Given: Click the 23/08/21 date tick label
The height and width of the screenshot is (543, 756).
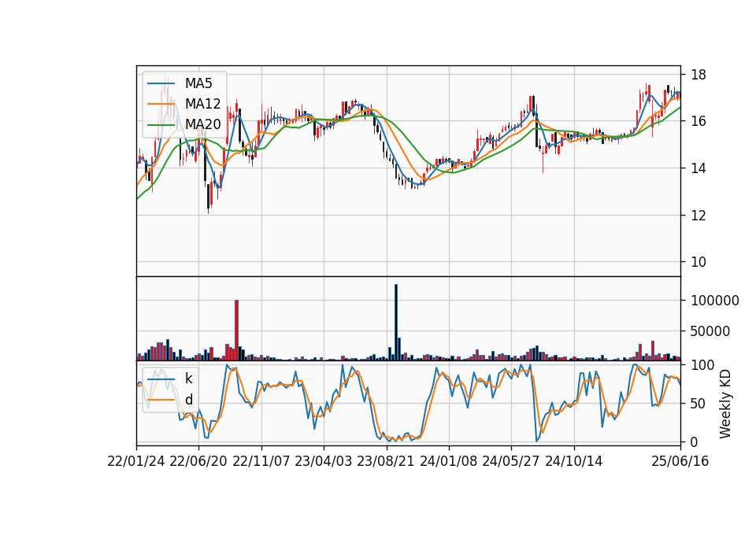Looking at the screenshot, I should click(386, 461).
